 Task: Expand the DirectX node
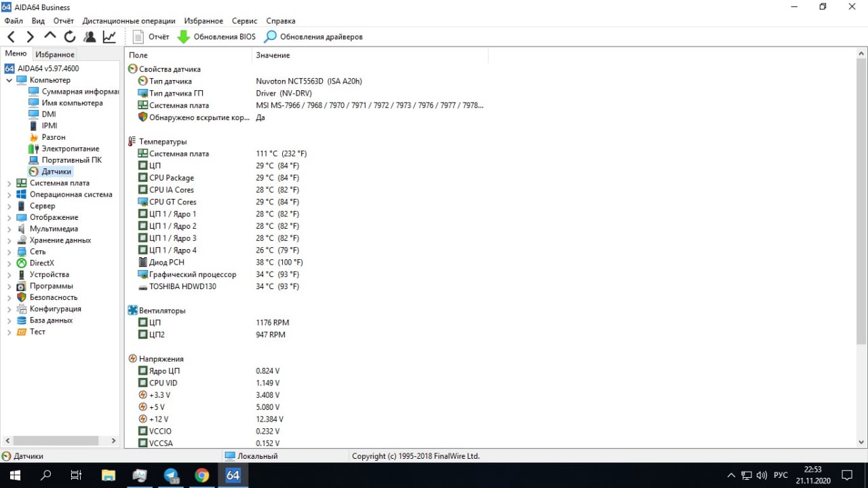9,263
